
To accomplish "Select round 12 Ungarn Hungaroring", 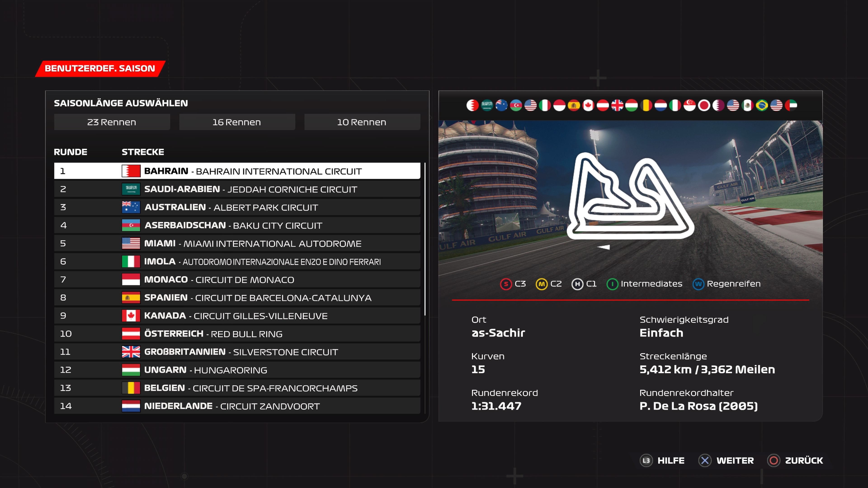I will [237, 370].
